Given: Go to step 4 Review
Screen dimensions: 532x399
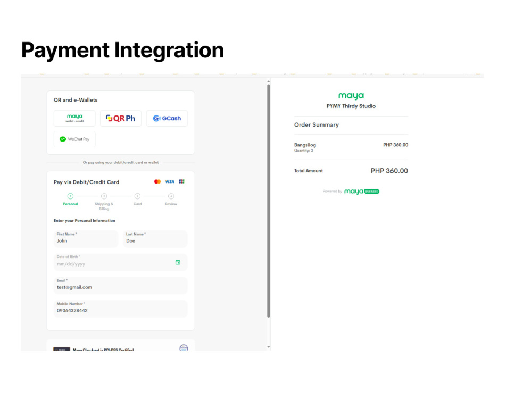Looking at the screenshot, I should [171, 199].
